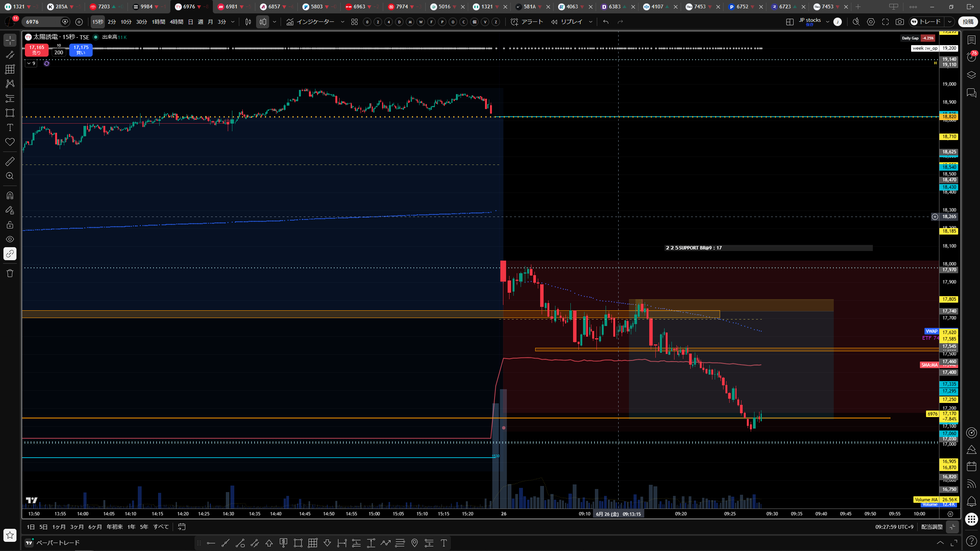Select the 3ヶ月 date range

tap(77, 527)
